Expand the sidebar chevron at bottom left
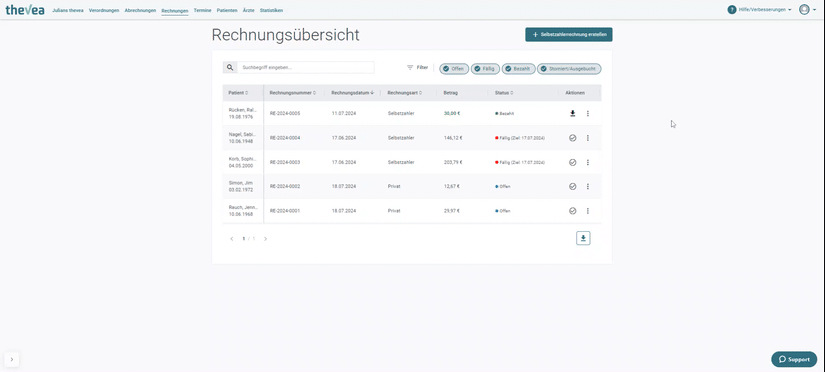The image size is (825, 372). [12, 359]
